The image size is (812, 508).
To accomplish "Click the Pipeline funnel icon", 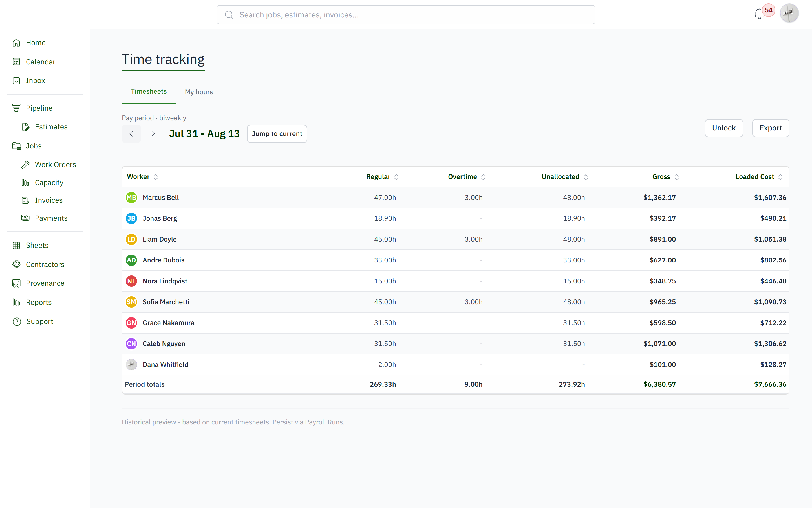I will pyautogui.click(x=16, y=108).
